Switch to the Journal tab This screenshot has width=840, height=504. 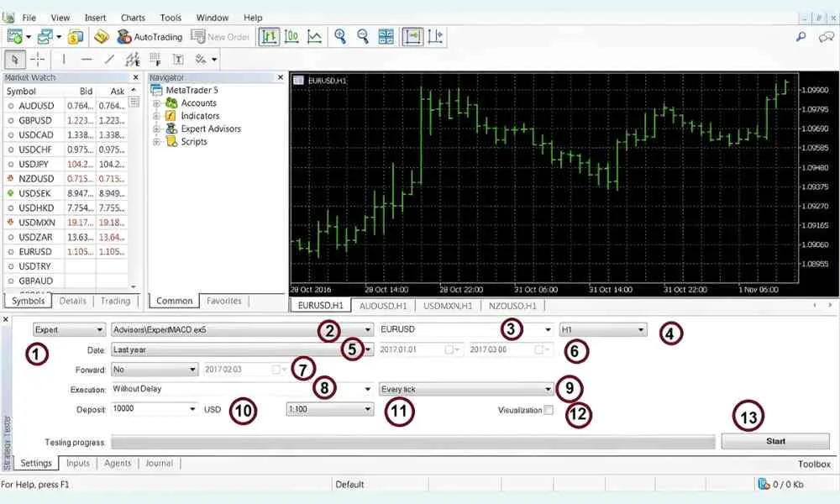(159, 463)
